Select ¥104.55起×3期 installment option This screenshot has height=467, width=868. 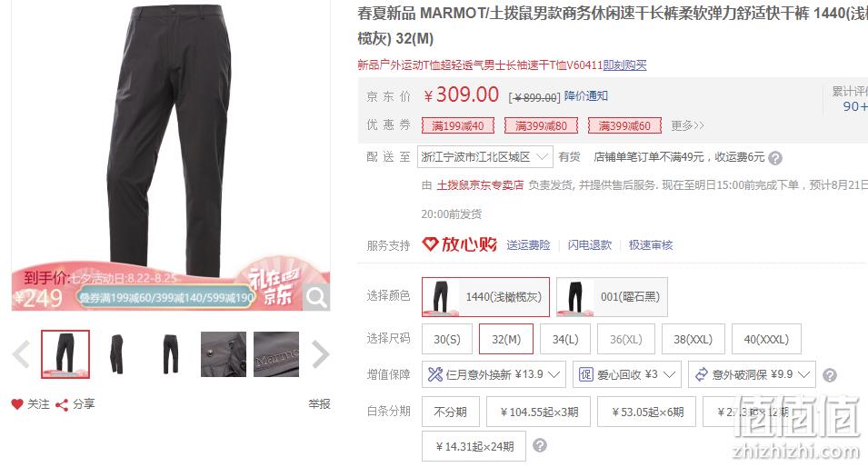click(x=539, y=412)
